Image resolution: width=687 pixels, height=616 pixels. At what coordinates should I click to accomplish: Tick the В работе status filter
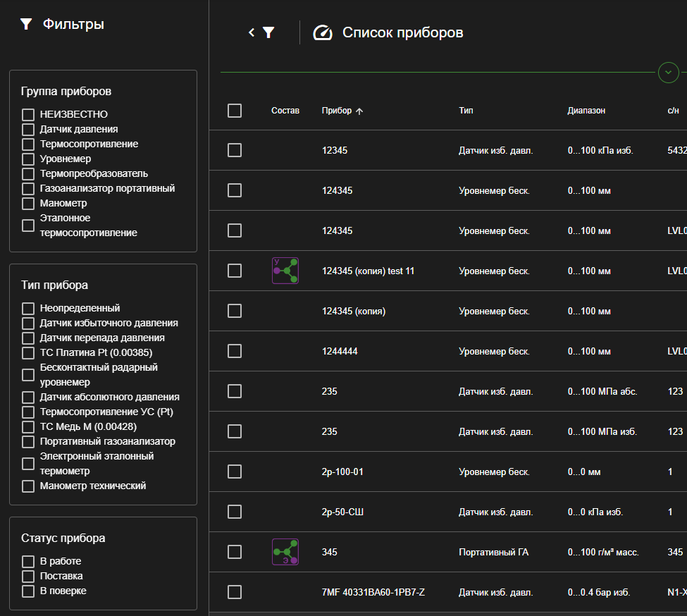coord(28,562)
